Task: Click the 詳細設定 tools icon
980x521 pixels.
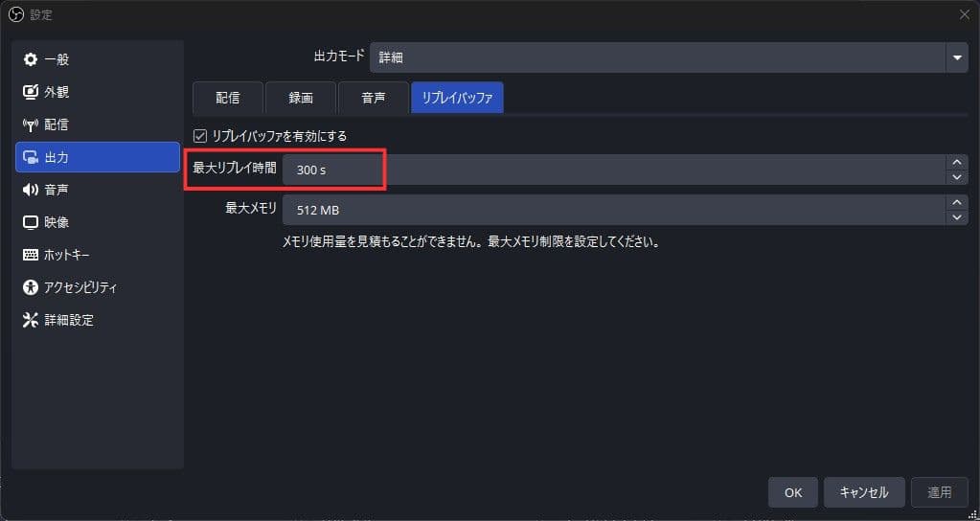Action: coord(30,320)
